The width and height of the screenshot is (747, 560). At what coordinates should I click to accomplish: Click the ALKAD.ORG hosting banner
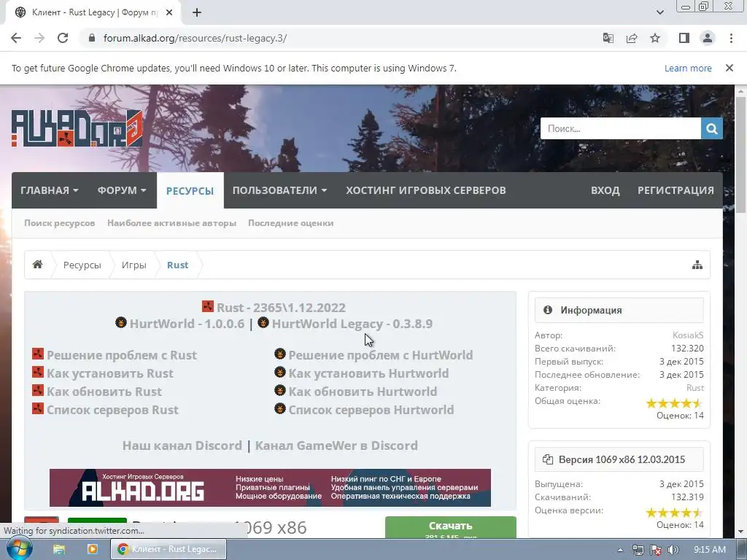pyautogui.click(x=270, y=488)
